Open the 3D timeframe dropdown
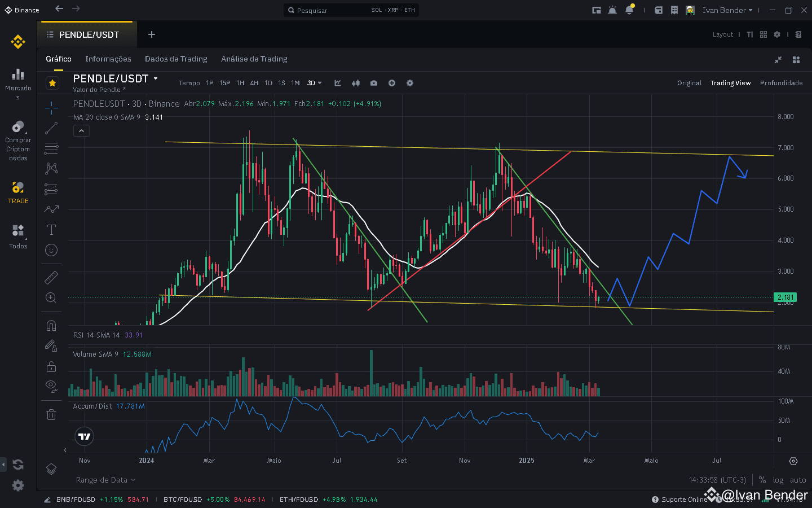 tap(314, 83)
